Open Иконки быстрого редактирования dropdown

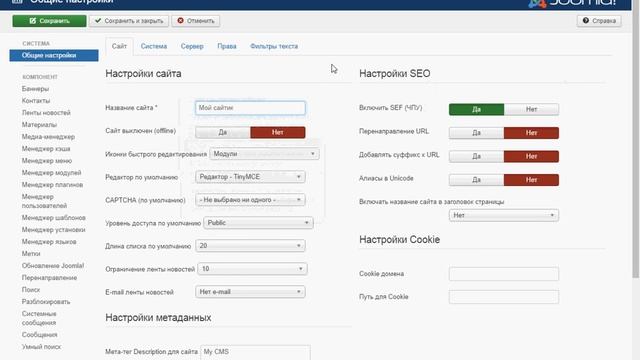(x=264, y=154)
